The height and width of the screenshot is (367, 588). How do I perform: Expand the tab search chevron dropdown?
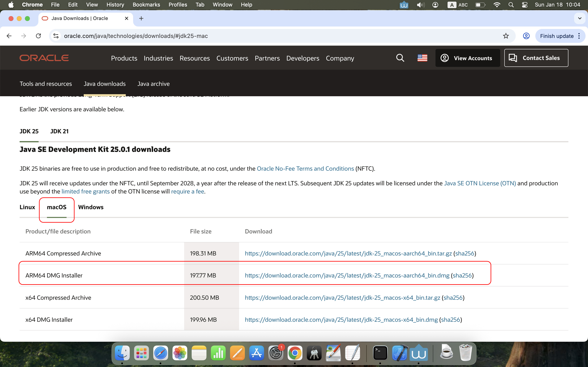[x=579, y=18]
